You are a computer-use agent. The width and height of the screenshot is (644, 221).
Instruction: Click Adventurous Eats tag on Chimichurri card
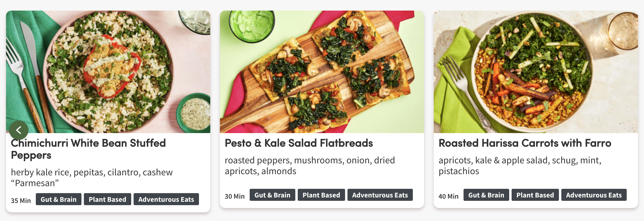coord(166,199)
